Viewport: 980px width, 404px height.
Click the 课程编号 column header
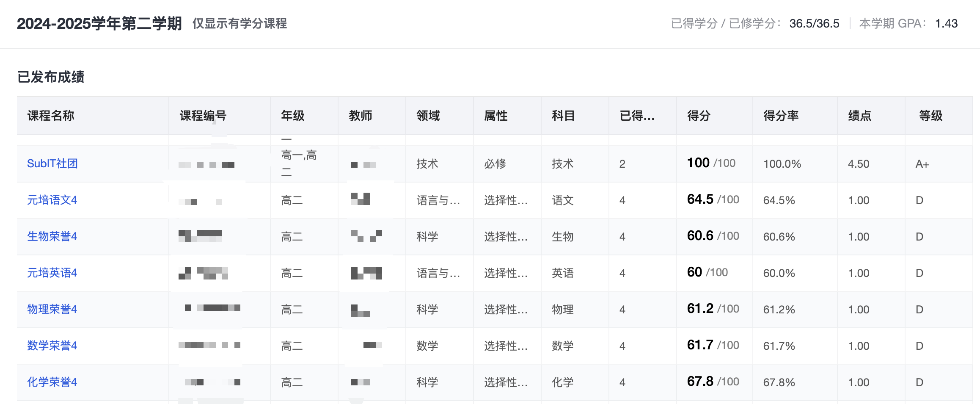click(203, 116)
